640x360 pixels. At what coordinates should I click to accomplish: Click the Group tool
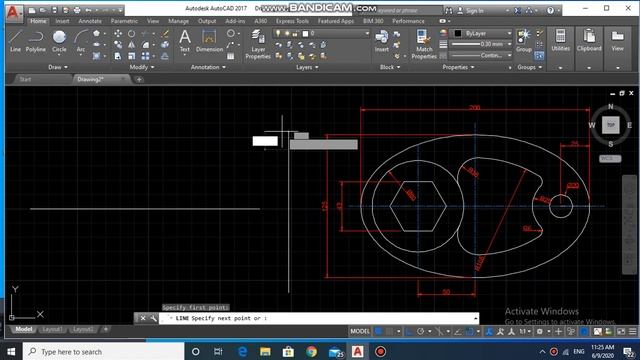(524, 41)
